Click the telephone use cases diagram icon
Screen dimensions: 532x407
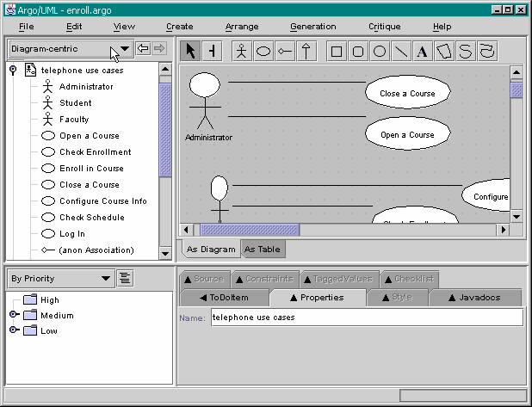[30, 70]
